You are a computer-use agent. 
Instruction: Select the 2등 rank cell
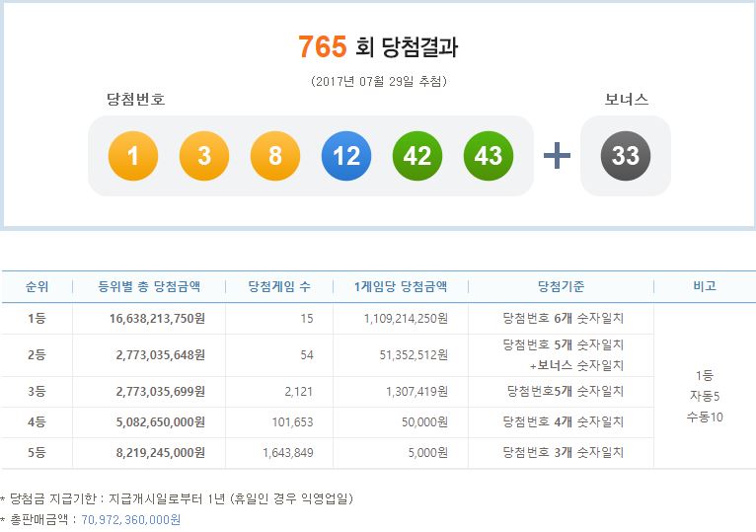click(x=37, y=355)
